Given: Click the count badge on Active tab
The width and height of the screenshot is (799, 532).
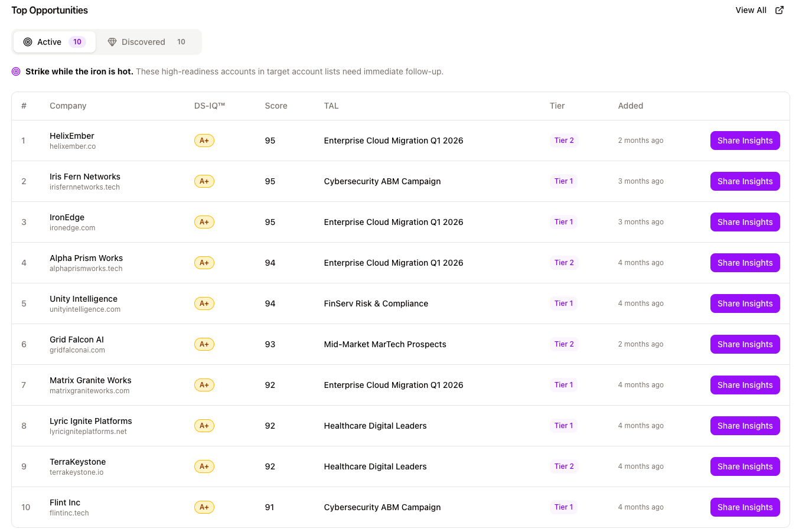Looking at the screenshot, I should pyautogui.click(x=77, y=42).
